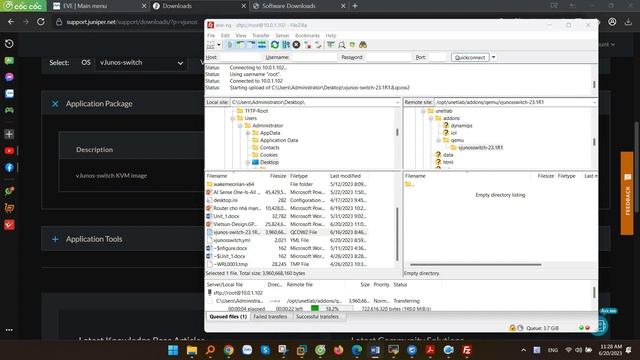The height and width of the screenshot is (360, 640).
Task: Focus the Username input field
Action: (x=313, y=58)
